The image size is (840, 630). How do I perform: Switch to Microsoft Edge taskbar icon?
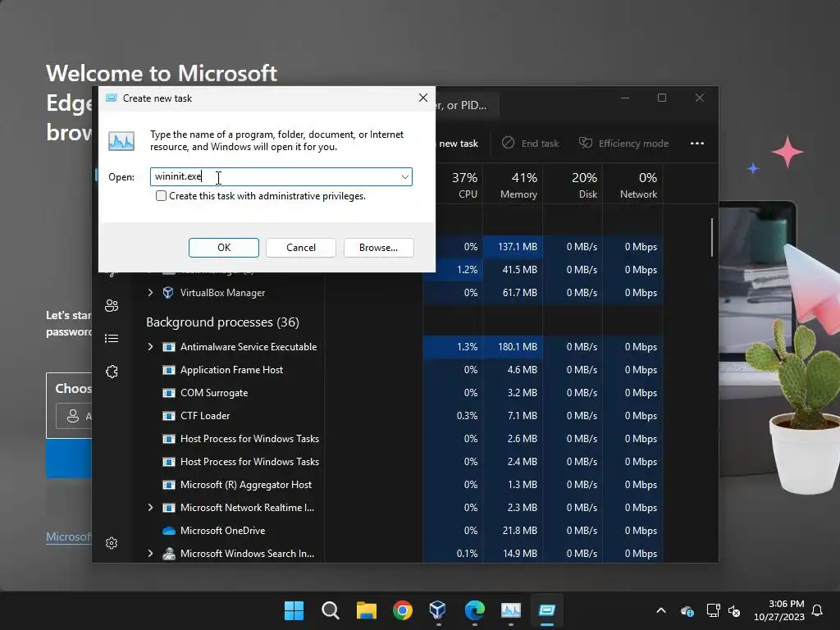[475, 610]
